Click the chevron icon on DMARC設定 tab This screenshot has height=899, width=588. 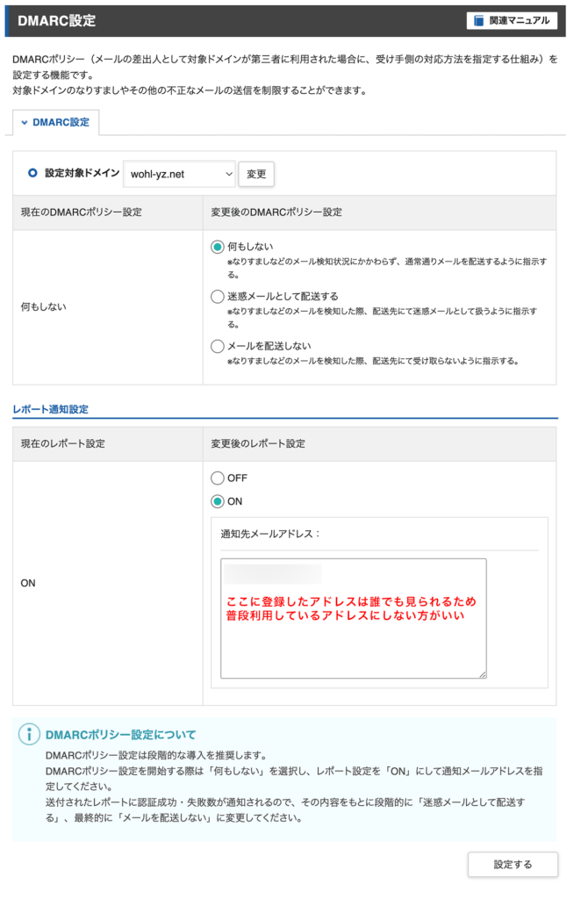coord(25,122)
